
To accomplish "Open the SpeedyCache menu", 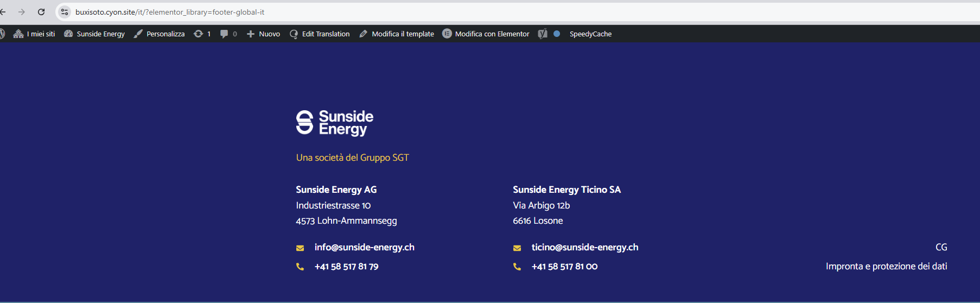I will pos(590,34).
